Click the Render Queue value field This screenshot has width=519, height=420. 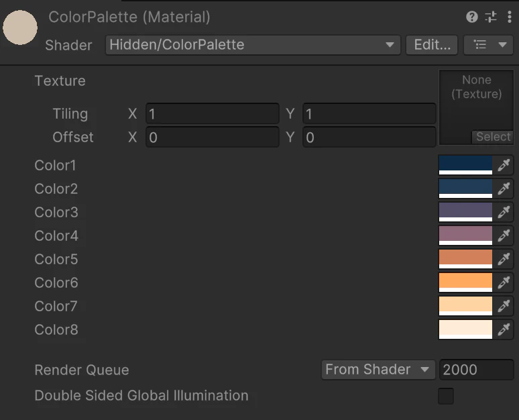click(476, 370)
